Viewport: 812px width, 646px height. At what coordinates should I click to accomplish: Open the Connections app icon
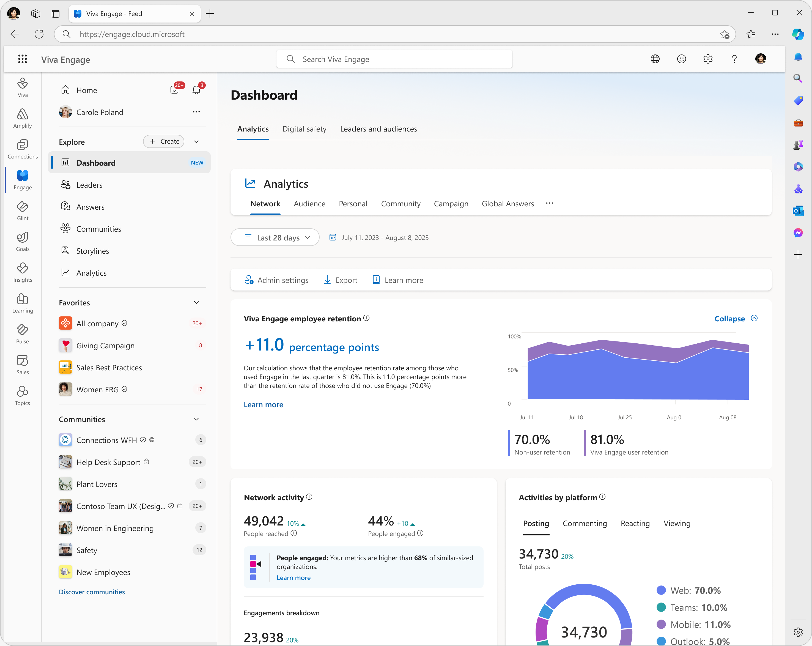coord(23,149)
